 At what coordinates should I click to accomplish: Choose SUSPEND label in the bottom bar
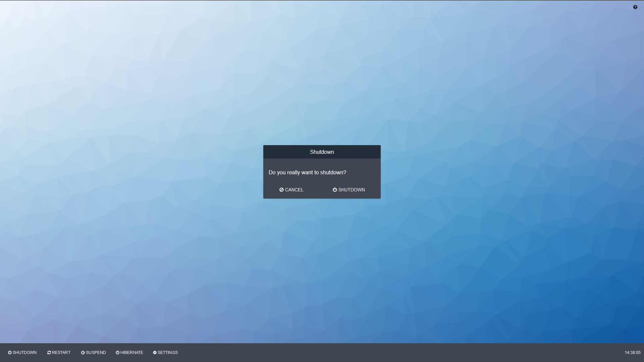point(96,353)
